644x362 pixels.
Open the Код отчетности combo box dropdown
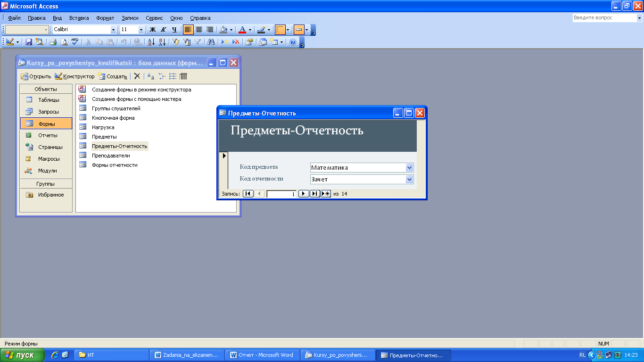coord(409,179)
